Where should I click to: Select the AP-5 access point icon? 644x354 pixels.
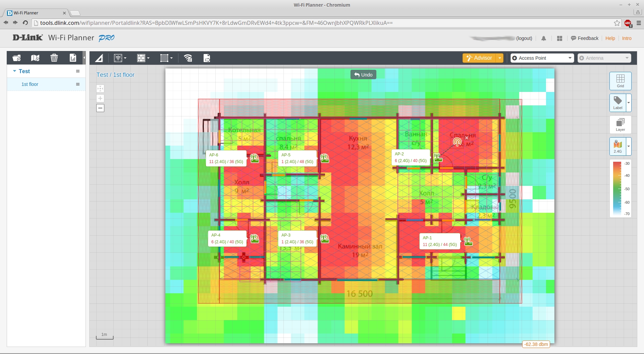coord(324,158)
